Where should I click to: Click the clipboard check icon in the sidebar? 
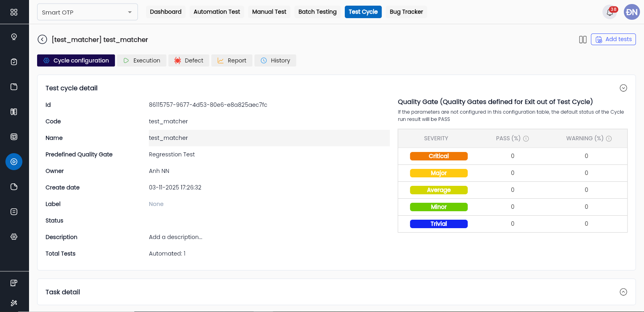point(14,62)
